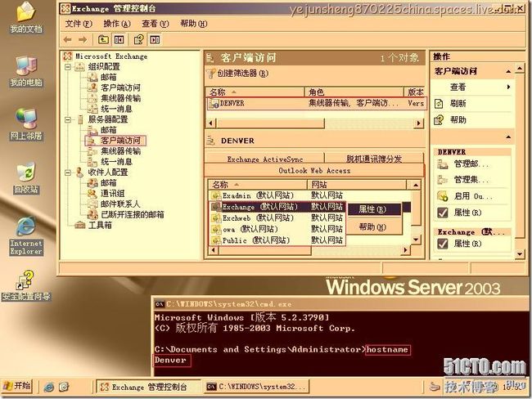Viewport: 532px width, 399px height.
Task: Select 统一消息 under 组织配置
Action: tap(116, 109)
